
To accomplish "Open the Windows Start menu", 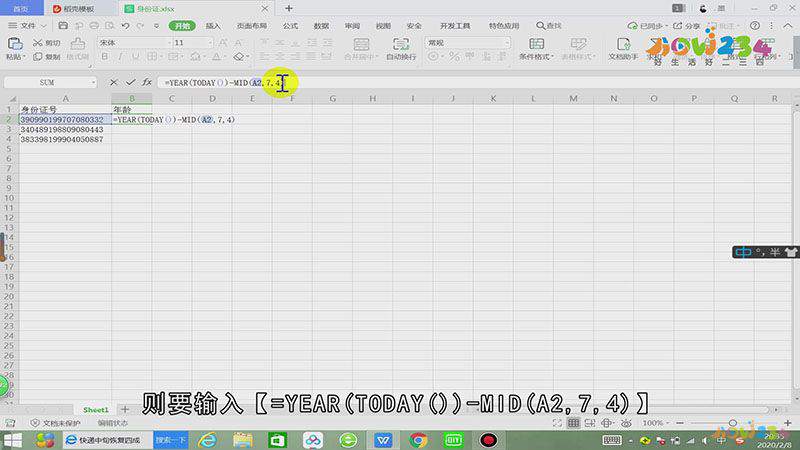I will pos(13,440).
